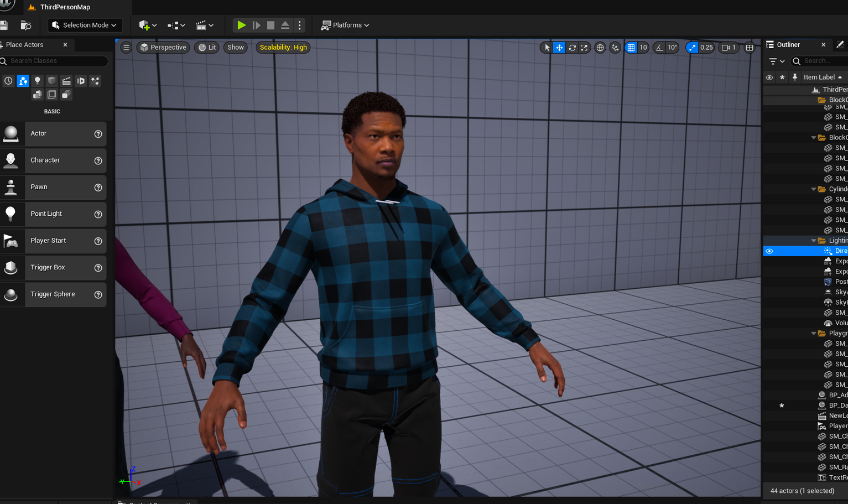Image resolution: width=848 pixels, height=504 pixels.
Task: Activate the scale gizmo tool
Action: [x=584, y=48]
